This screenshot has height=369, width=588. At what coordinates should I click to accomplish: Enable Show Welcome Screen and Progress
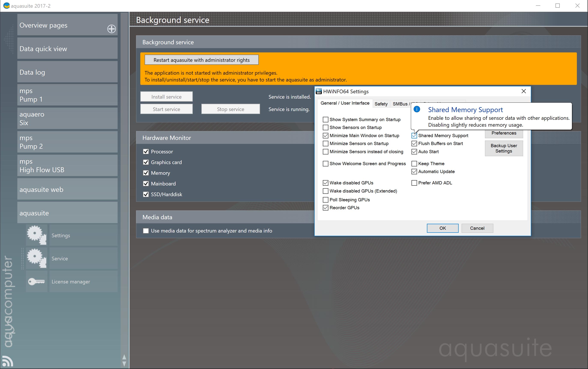coord(326,164)
